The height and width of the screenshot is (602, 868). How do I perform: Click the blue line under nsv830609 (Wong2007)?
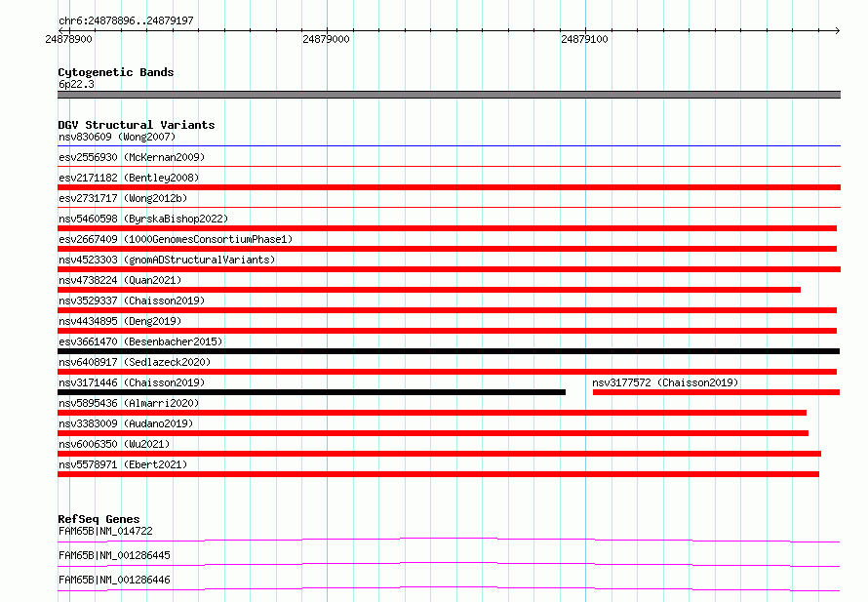point(449,146)
